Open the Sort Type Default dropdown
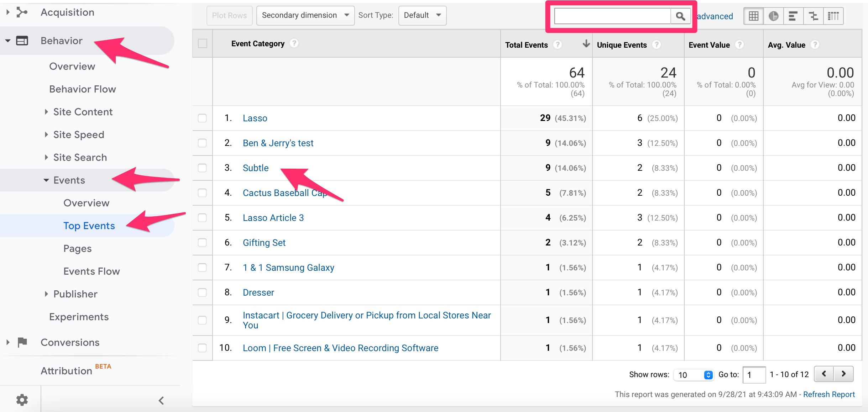This screenshot has height=412, width=868. (x=422, y=15)
